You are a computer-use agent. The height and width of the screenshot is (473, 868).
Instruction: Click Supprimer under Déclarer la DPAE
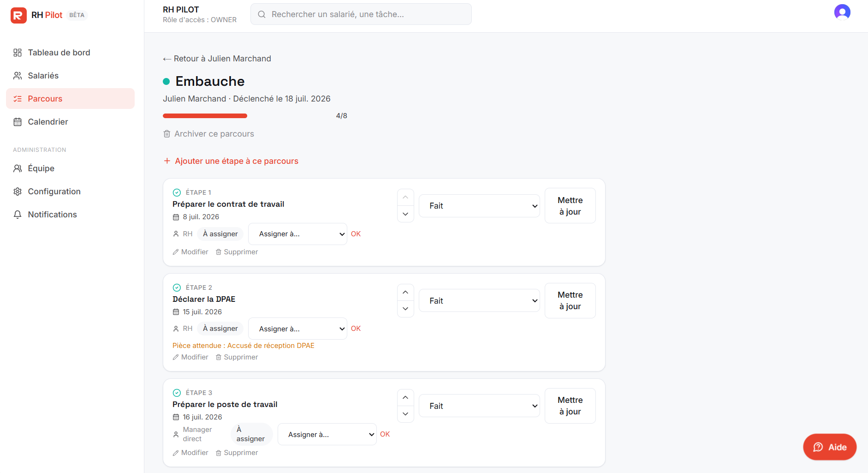coord(237,357)
